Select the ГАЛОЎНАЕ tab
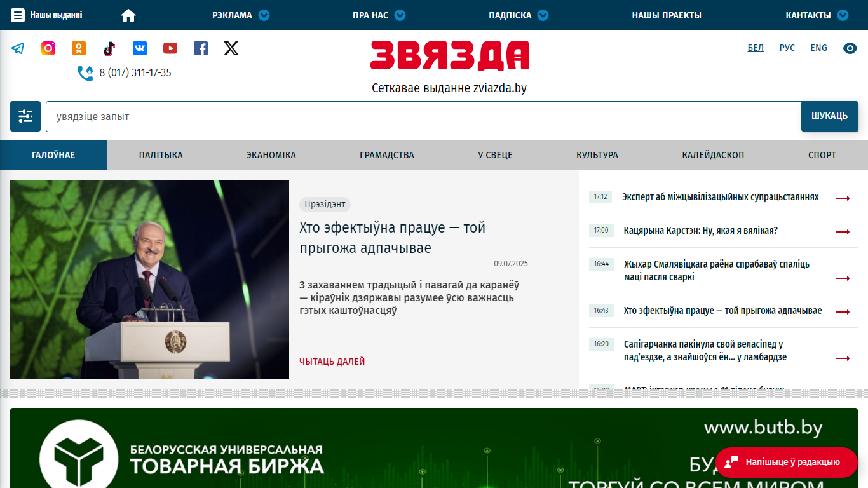Image resolution: width=868 pixels, height=488 pixels. coord(53,155)
